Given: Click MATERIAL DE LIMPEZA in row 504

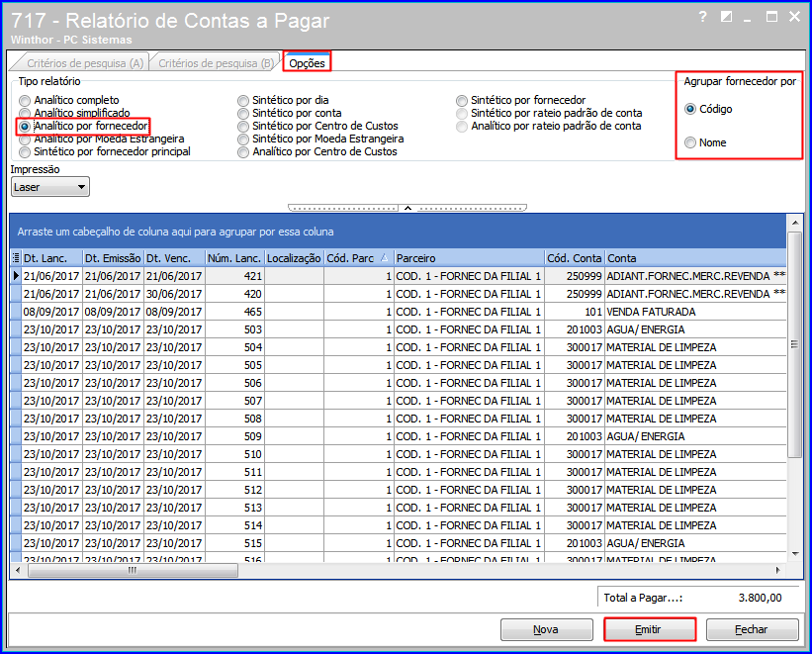Looking at the screenshot, I should click(x=695, y=347).
